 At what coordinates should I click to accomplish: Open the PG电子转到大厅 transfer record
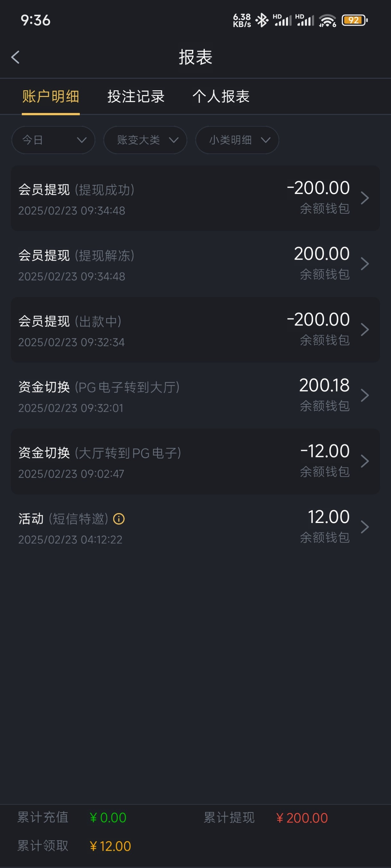click(195, 396)
